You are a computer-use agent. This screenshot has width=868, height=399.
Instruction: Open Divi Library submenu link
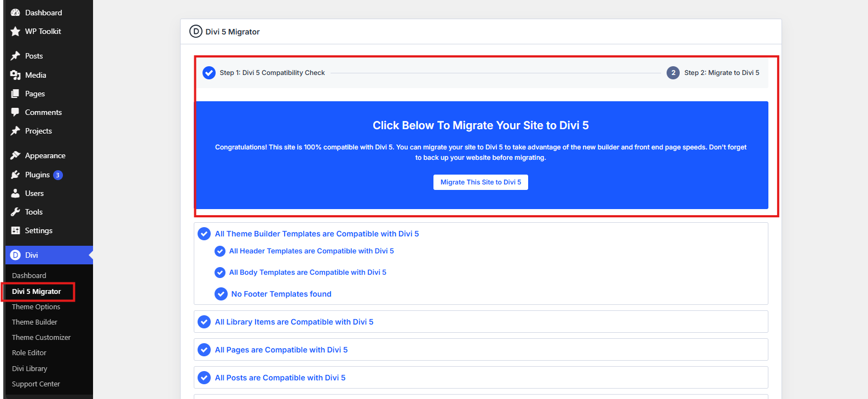(30, 368)
